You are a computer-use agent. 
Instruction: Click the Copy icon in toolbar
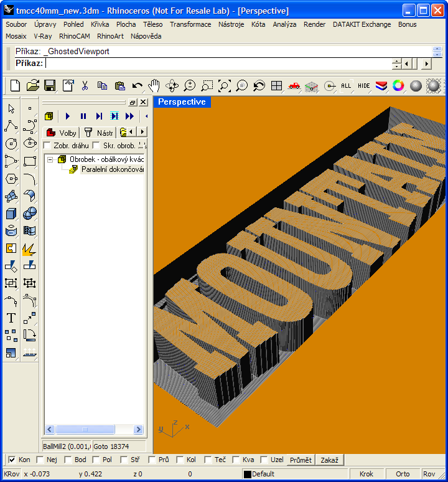102,86
